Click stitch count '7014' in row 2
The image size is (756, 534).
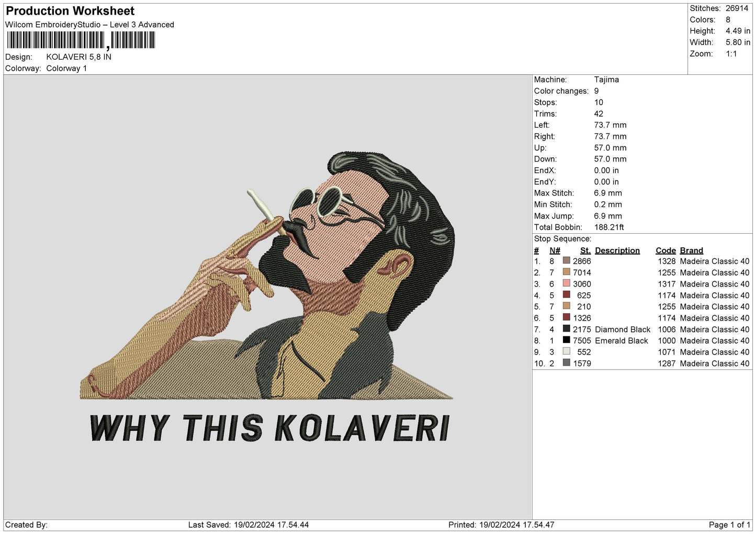point(582,272)
